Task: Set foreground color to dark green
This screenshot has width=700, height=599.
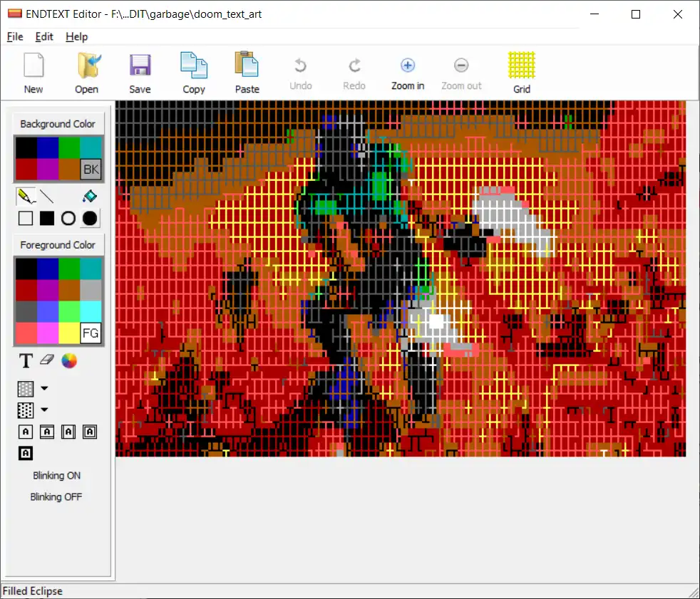Action: click(69, 269)
